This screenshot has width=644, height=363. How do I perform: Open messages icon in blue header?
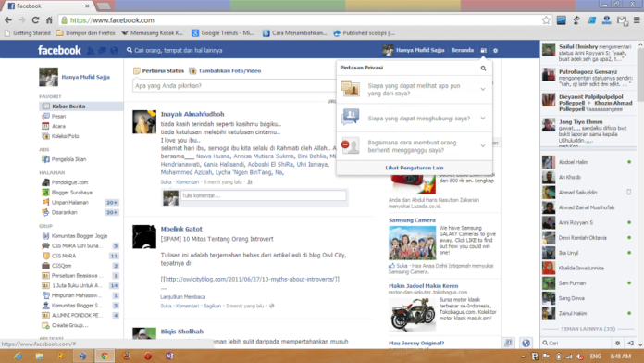tap(103, 51)
